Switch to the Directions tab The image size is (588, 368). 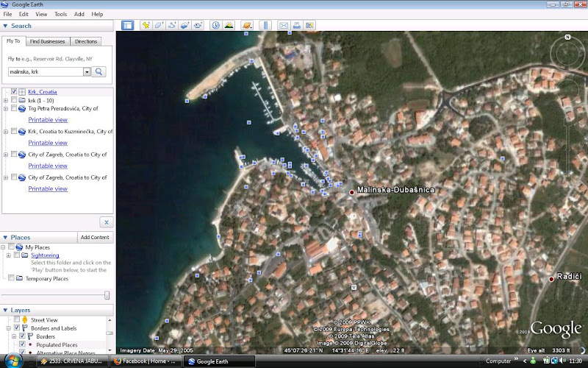86,41
